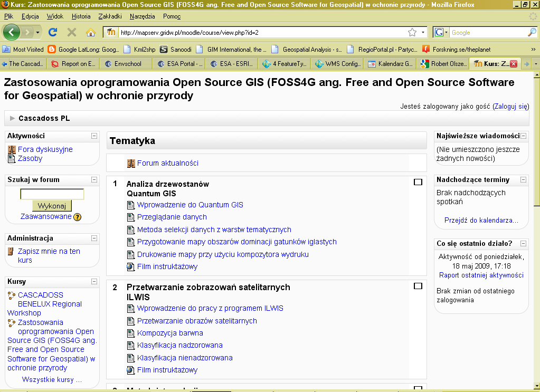Collapse the Kursy block
This screenshot has height=392, width=540.
point(94,282)
